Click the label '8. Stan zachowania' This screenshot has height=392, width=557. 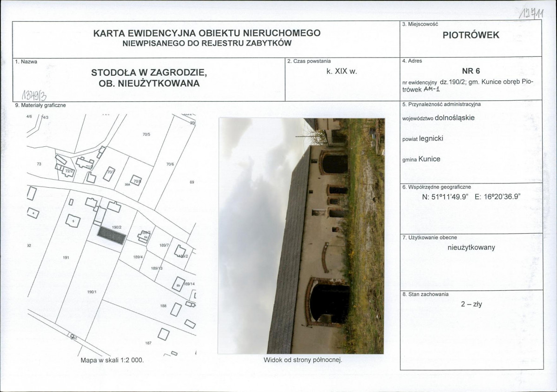(425, 294)
